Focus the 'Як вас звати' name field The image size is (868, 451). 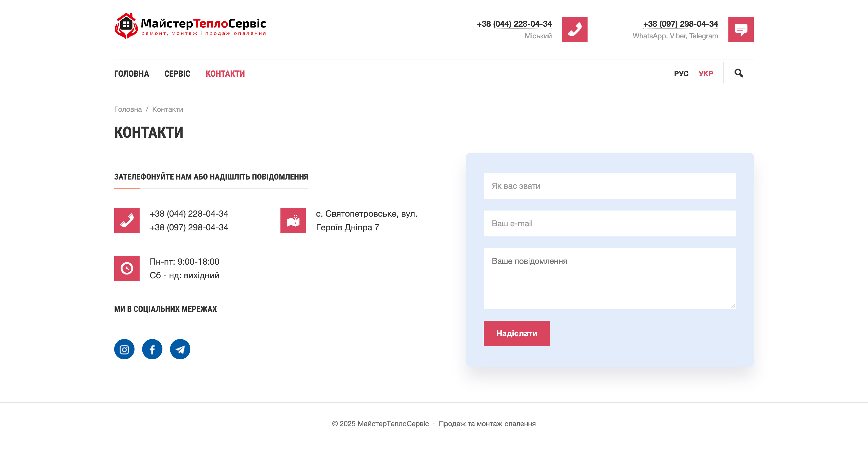(x=610, y=186)
